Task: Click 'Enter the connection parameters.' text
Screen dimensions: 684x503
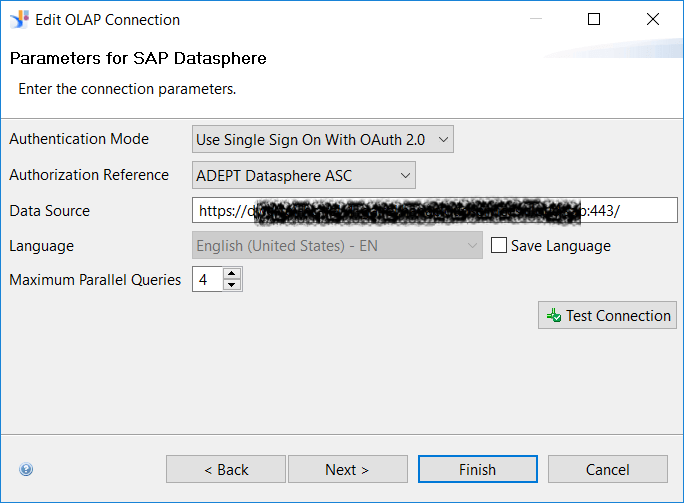Action: click(127, 89)
